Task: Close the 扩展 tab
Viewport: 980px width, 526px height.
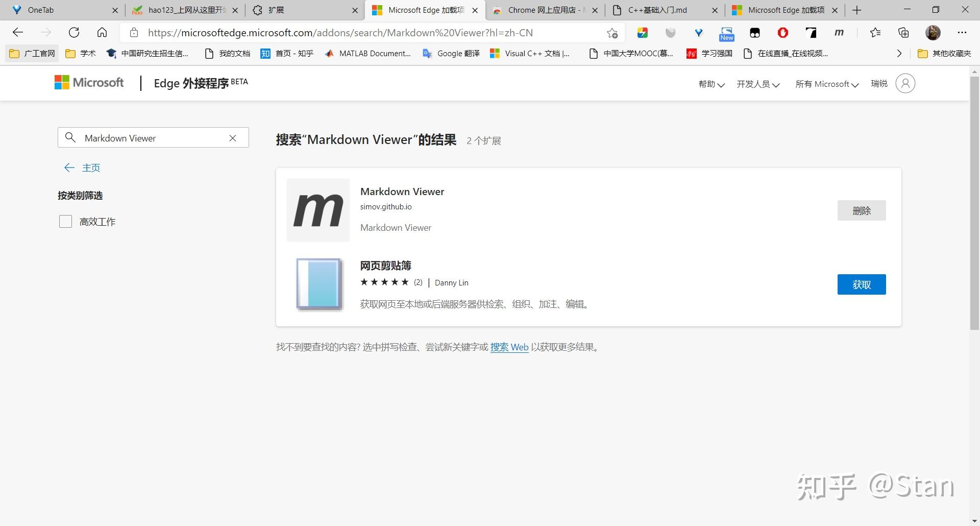Action: coord(355,10)
